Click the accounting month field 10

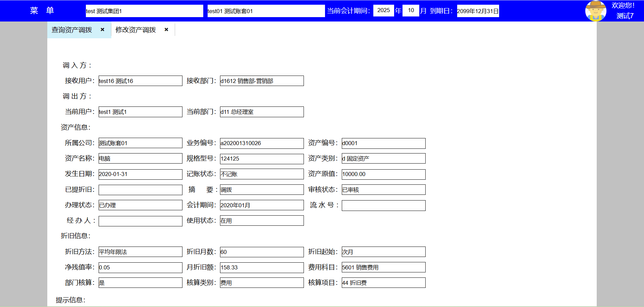411,10
